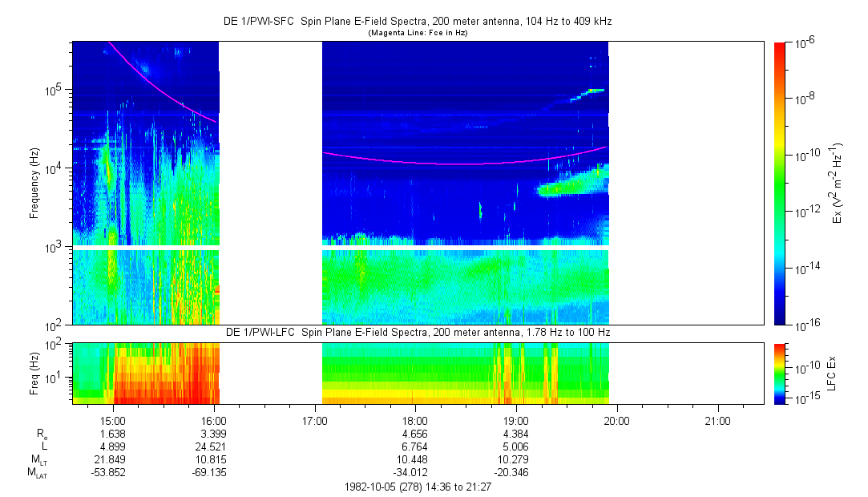Screen dimensions: 868x497
Task: Click the Magenta Line Fce subtitle
Action: (417, 33)
